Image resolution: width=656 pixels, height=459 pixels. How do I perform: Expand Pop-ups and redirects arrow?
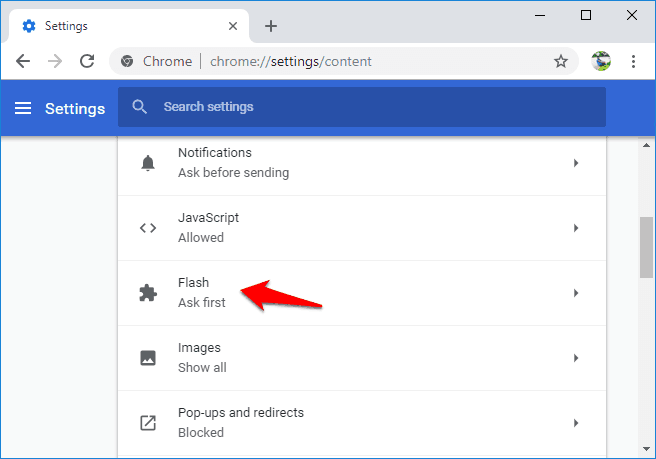point(576,423)
